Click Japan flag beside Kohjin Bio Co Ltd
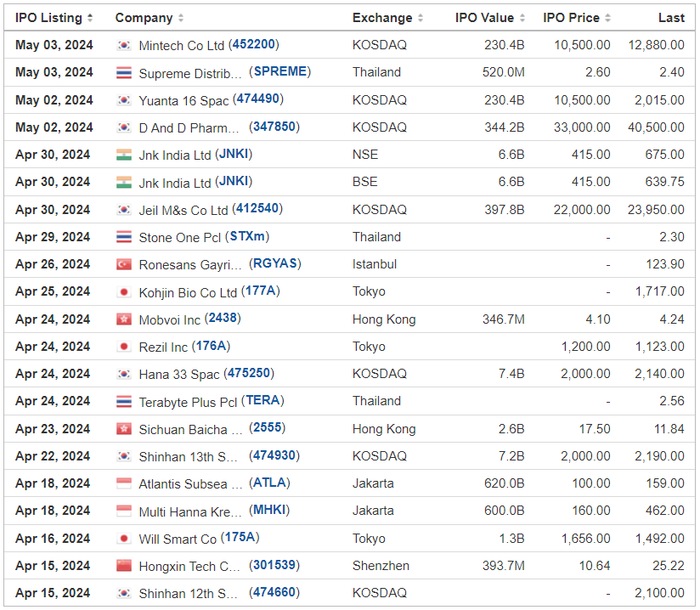Screen dimensions: 700x610 point(124,292)
